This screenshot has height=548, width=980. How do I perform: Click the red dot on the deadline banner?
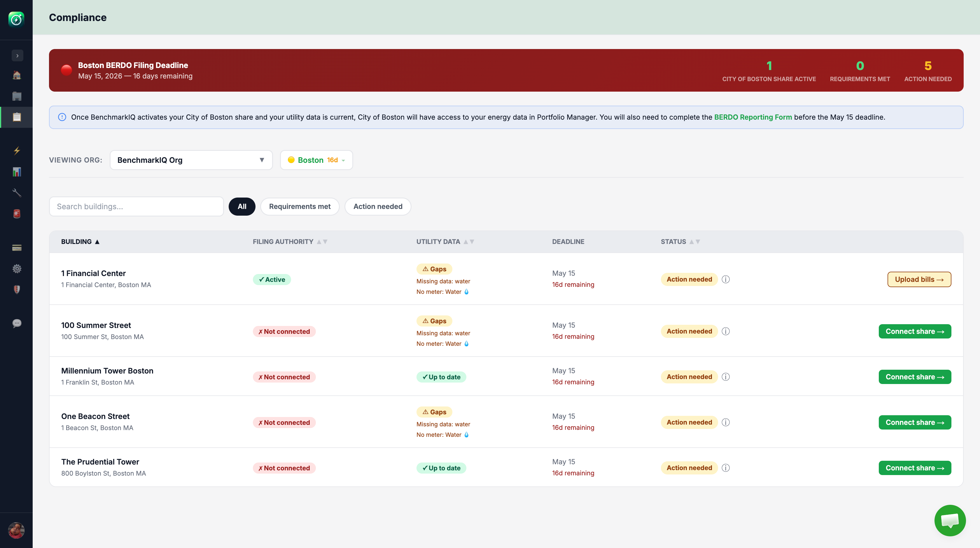(66, 70)
